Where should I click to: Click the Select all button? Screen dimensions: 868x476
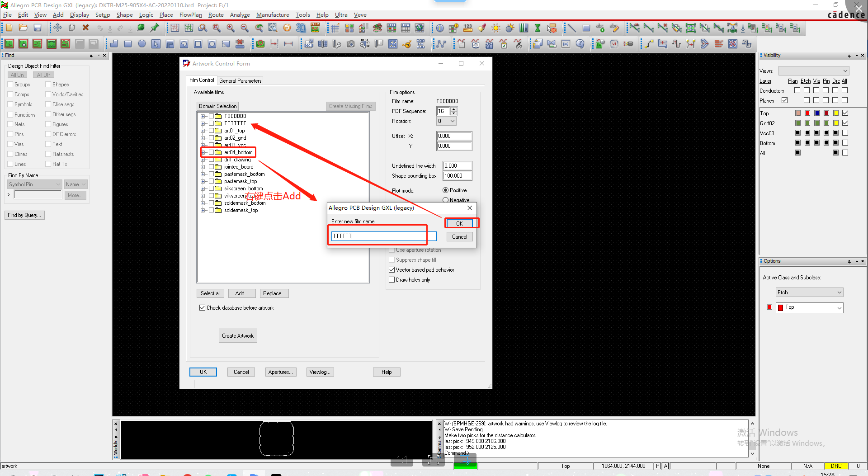click(x=211, y=293)
